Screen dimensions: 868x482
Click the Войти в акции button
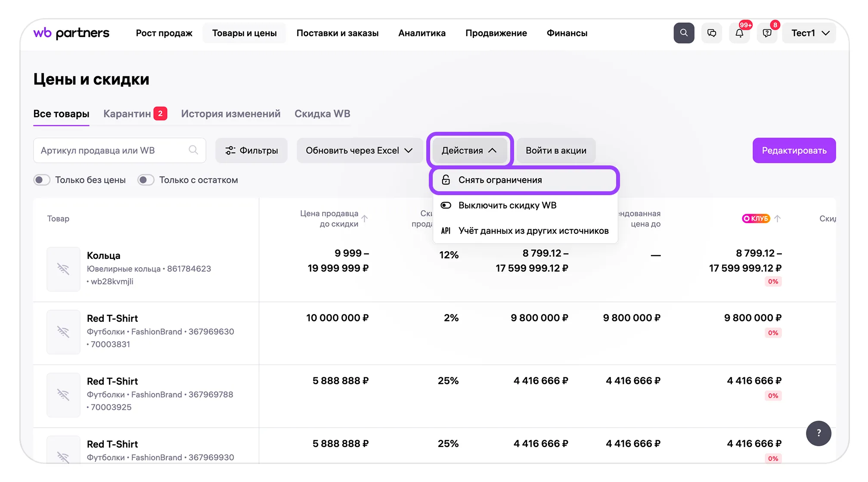(555, 150)
